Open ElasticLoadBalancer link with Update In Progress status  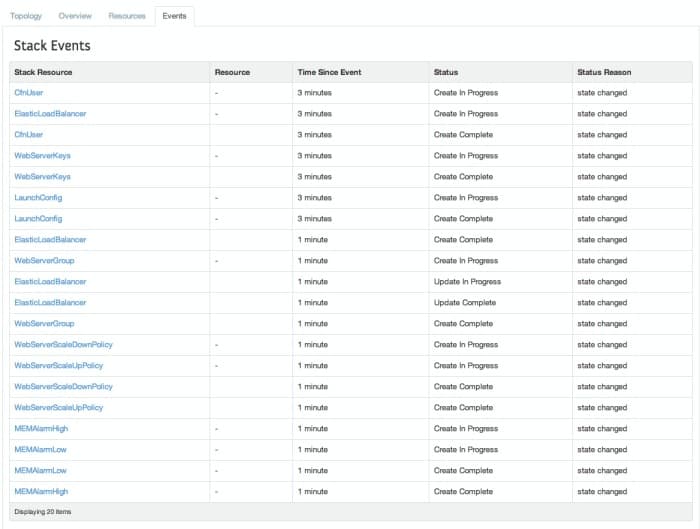click(x=50, y=282)
